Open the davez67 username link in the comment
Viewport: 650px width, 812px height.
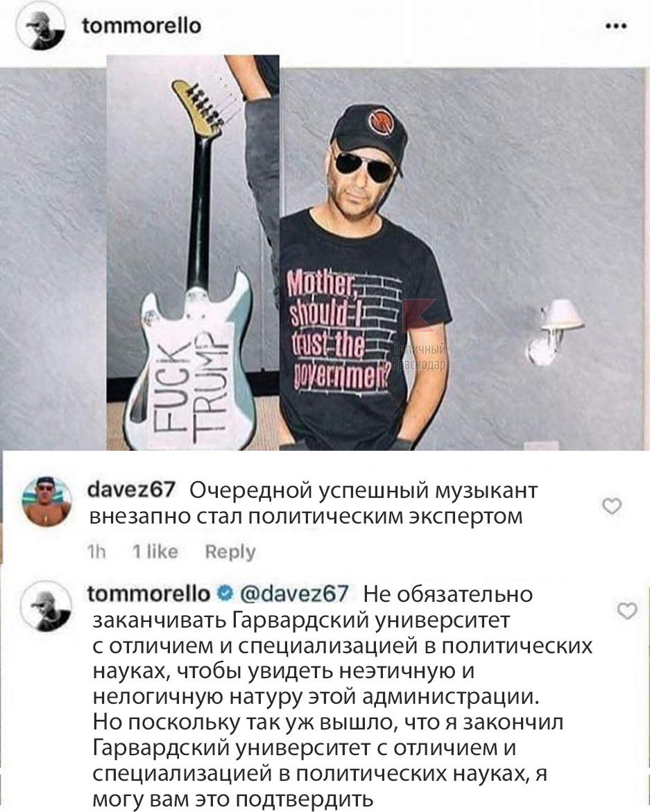click(x=132, y=490)
